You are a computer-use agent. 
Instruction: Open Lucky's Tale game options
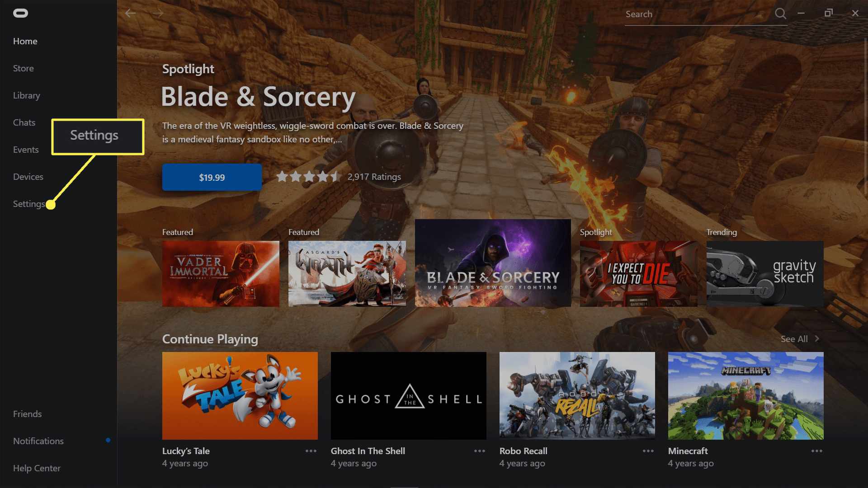click(311, 450)
